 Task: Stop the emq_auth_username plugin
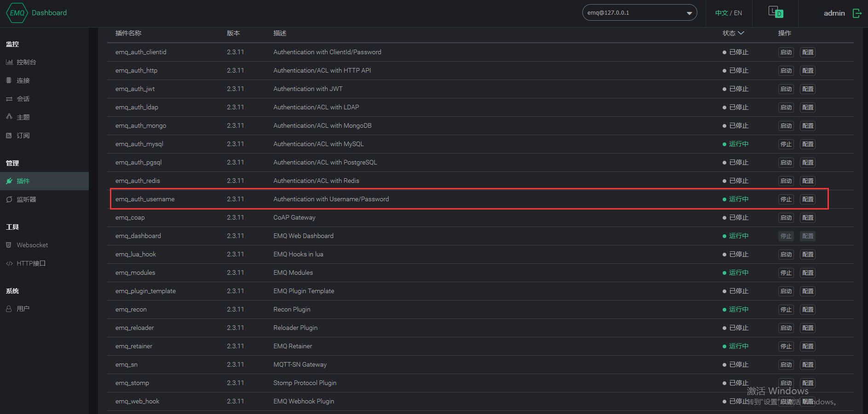(786, 199)
